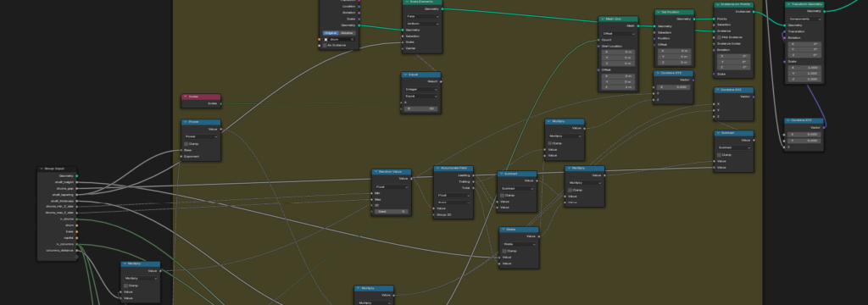Collapse the Random Value node
The image size is (868, 305).
[x=376, y=172]
